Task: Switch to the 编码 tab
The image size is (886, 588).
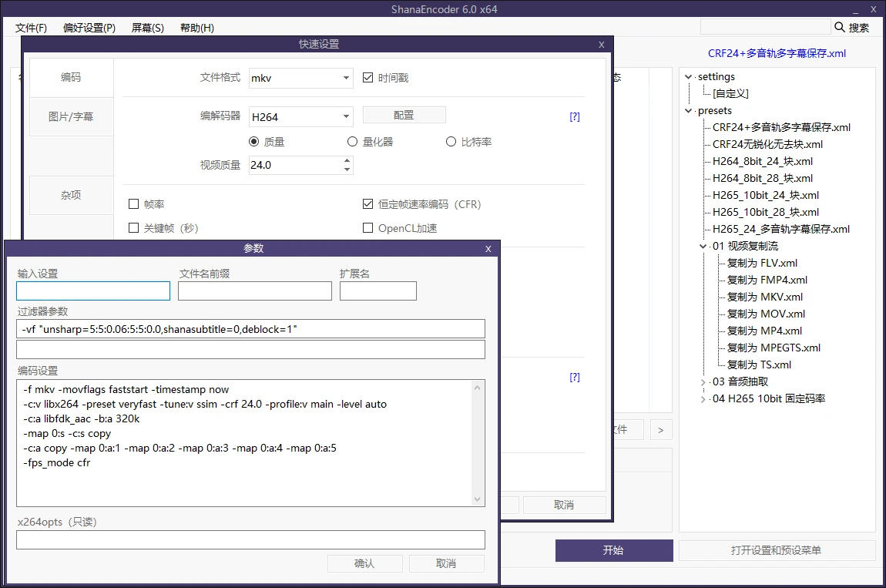Action: pyautogui.click(x=71, y=78)
